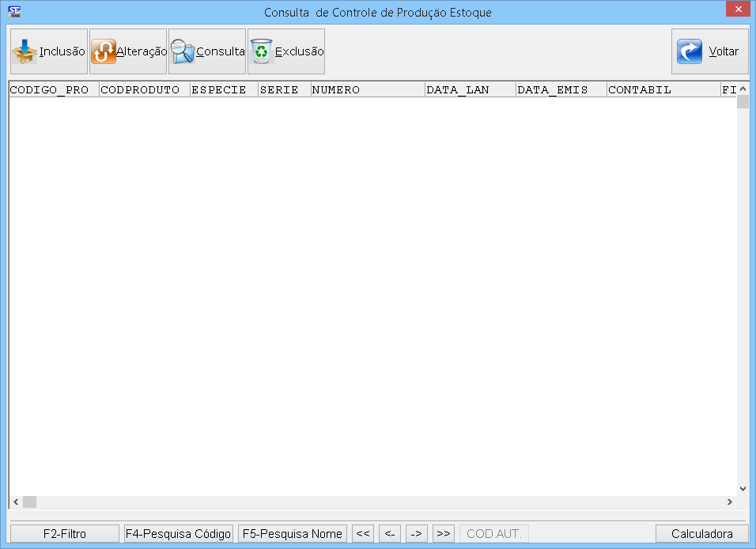This screenshot has width=756, height=549.
Task: Click the Exclusão recycle bin icon
Action: (x=261, y=51)
